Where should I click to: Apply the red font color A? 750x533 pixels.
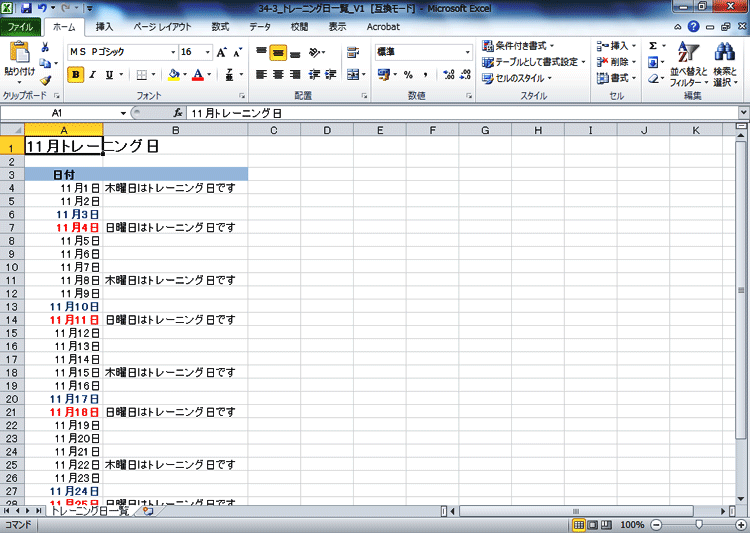tap(198, 75)
